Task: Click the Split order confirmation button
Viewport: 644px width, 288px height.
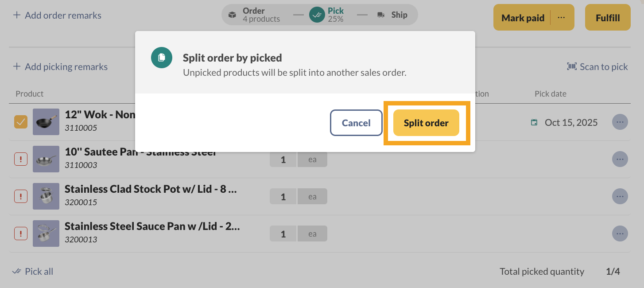Action: tap(426, 123)
